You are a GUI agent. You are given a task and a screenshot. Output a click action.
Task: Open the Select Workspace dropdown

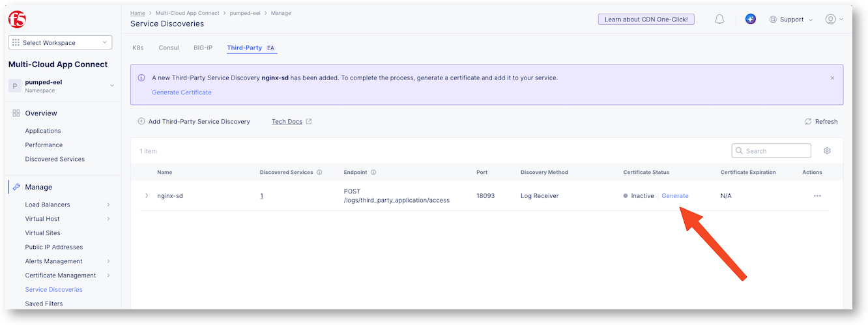click(60, 43)
